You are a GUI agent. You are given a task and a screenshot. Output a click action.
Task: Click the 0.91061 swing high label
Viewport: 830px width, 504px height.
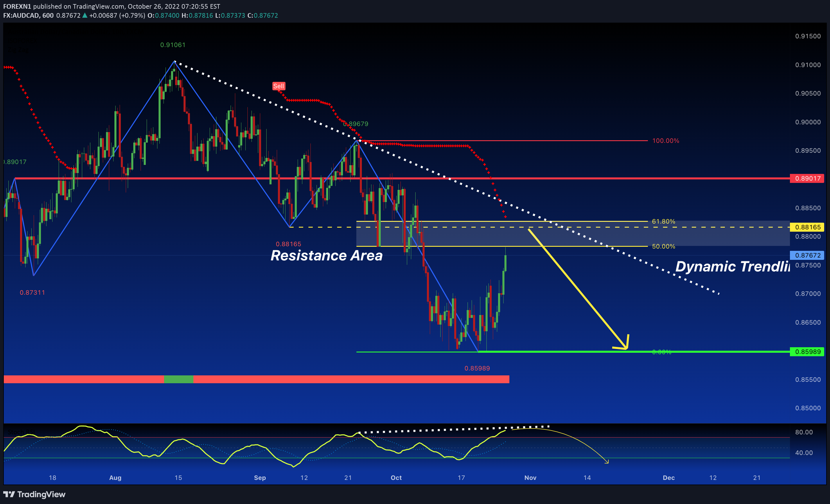click(x=173, y=45)
